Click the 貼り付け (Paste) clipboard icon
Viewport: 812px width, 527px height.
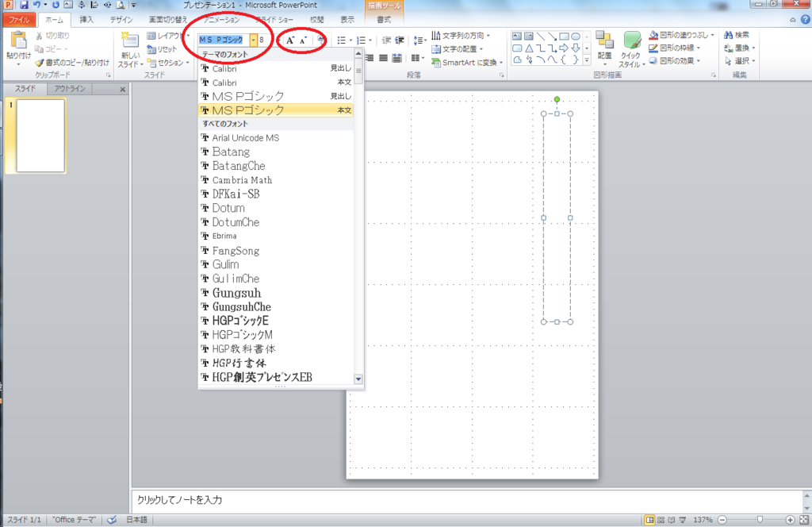[x=19, y=40]
